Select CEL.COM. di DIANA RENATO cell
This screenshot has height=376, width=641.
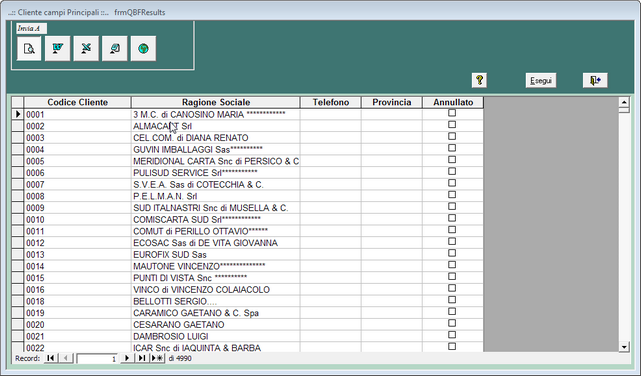[215, 138]
